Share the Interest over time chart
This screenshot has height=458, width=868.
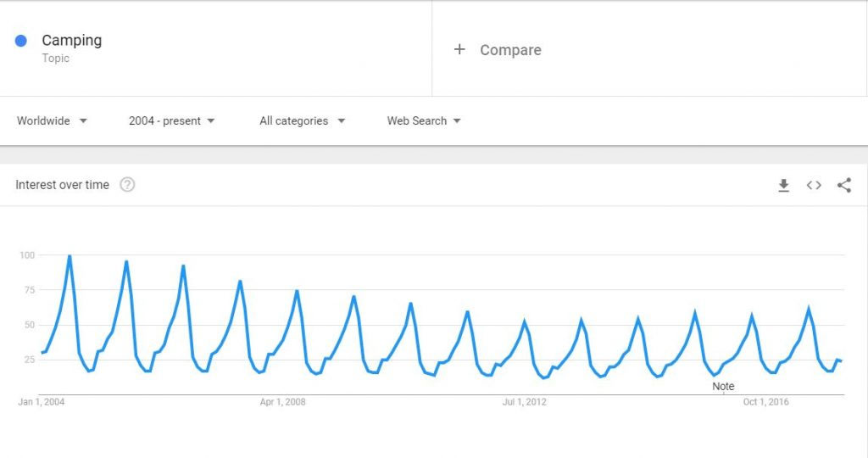click(x=844, y=185)
